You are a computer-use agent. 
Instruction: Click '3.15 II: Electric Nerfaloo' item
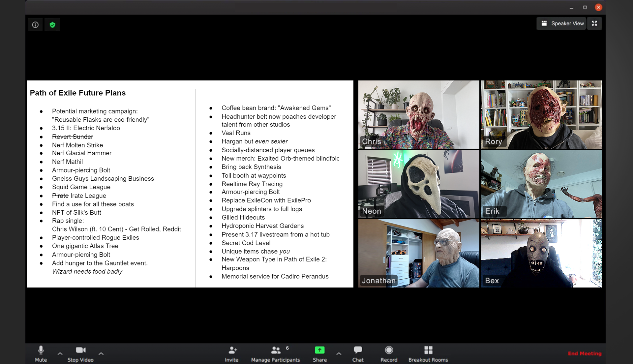pos(86,128)
